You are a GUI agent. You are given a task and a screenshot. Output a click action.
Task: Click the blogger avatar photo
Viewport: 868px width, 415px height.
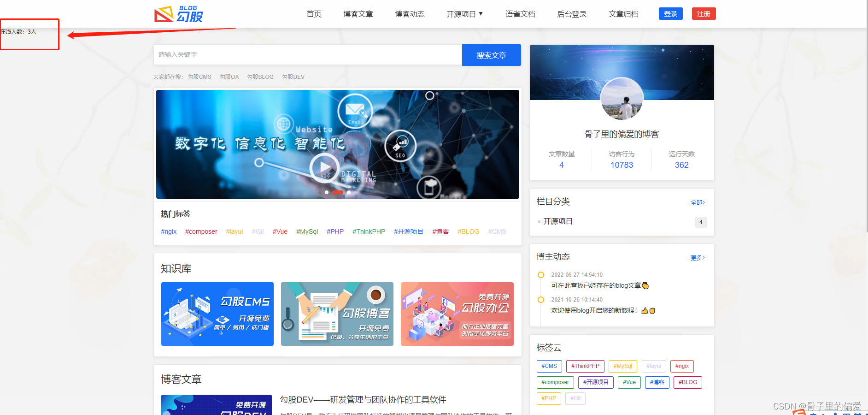coord(622,99)
